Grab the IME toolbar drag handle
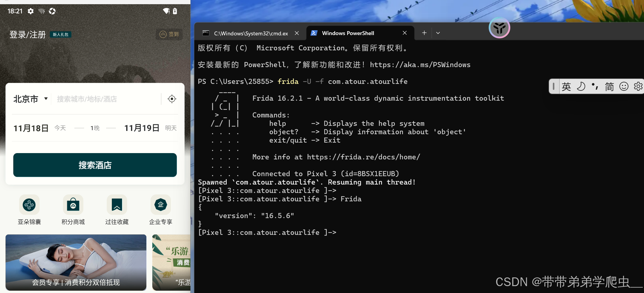 [553, 87]
